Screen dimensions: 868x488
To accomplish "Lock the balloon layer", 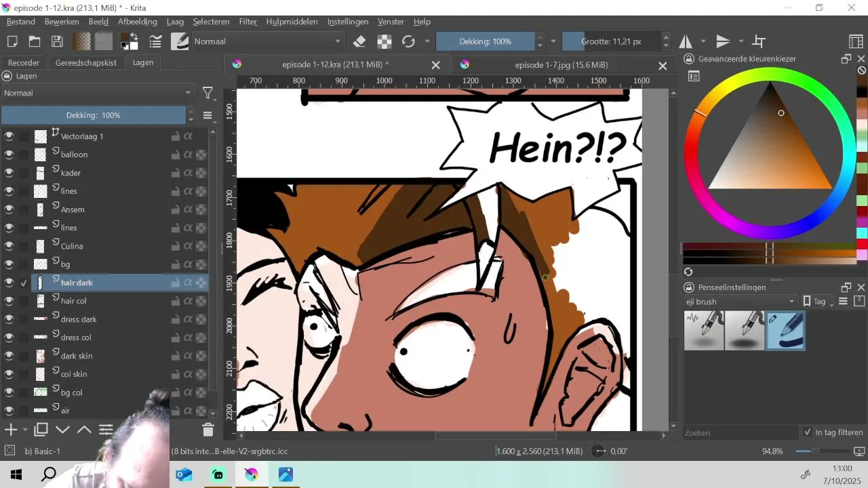I will point(176,155).
